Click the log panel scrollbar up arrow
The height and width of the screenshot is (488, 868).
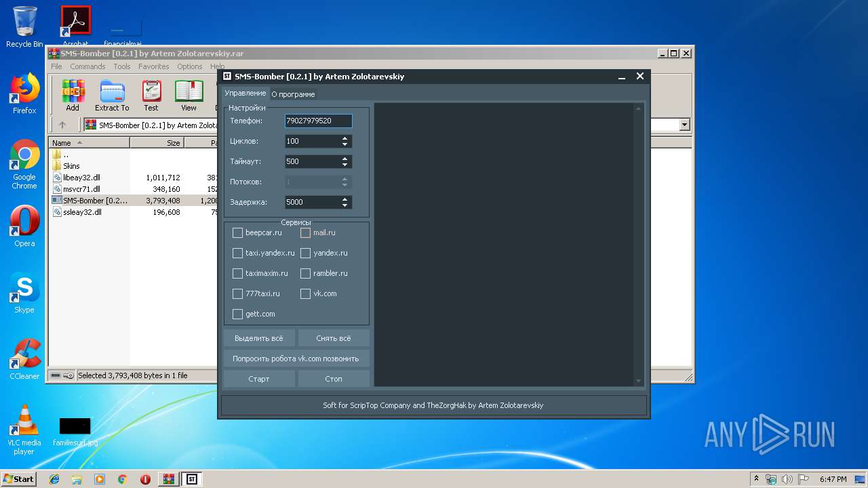point(638,108)
